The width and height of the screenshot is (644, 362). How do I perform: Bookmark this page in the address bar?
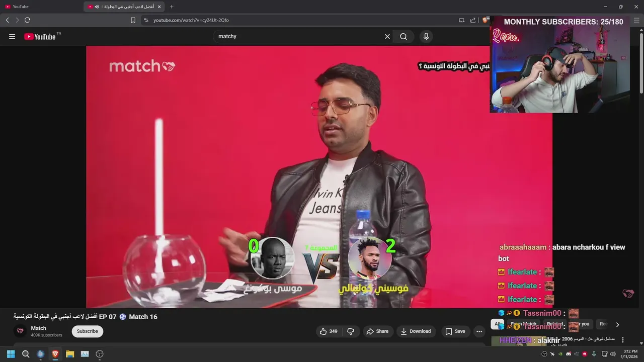[x=133, y=20]
